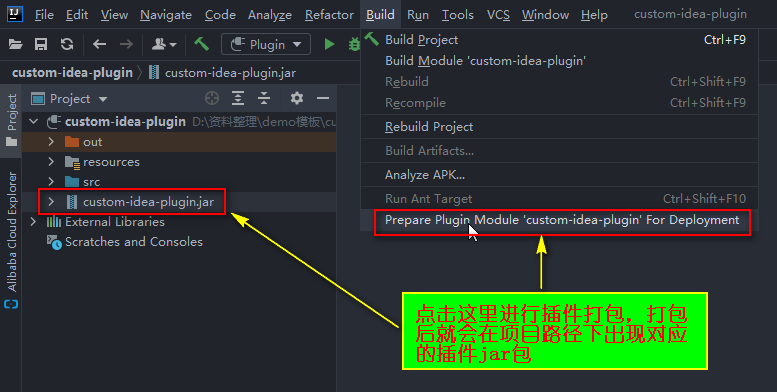777x392 pixels.
Task: Open the Help menu
Action: 594,15
